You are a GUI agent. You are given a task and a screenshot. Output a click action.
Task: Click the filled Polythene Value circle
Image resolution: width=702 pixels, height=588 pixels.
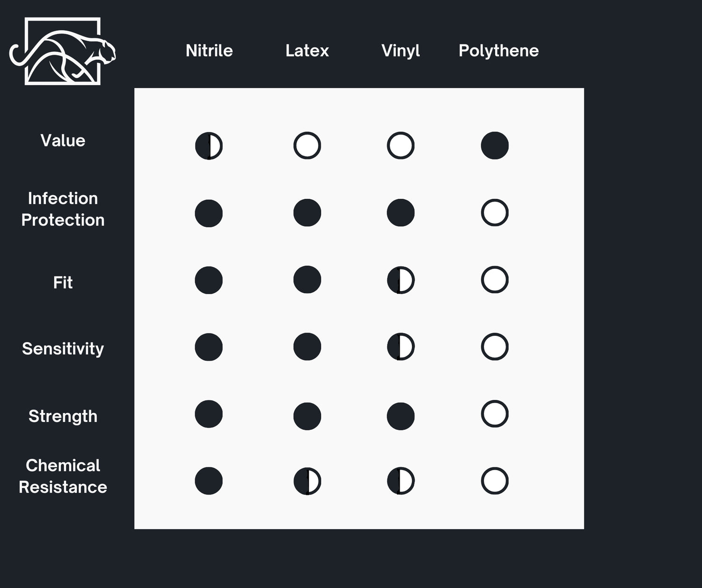click(495, 145)
